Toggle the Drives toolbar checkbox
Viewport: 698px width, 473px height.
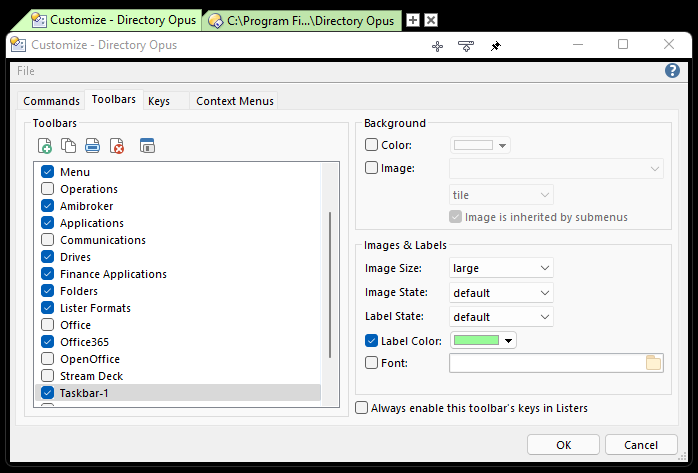pos(48,257)
